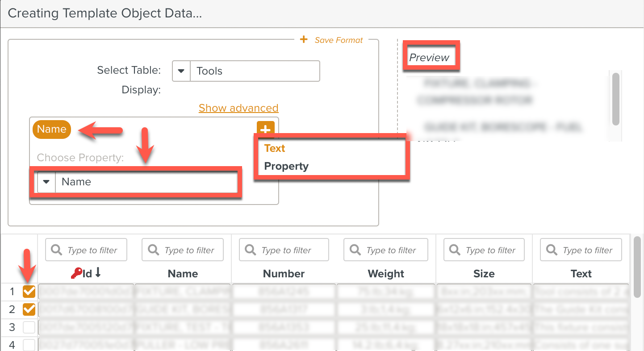Check the row 3 checkbox
The width and height of the screenshot is (644, 351).
click(29, 327)
